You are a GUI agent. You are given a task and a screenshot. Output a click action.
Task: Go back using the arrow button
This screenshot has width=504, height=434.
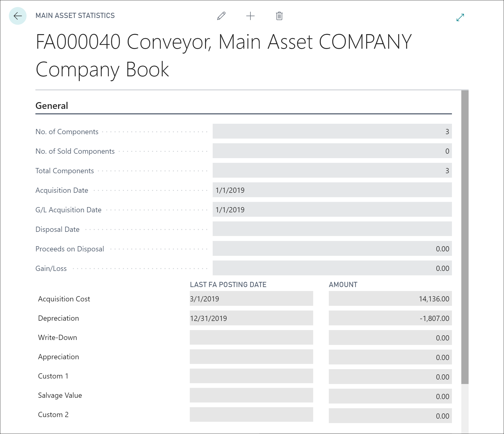click(x=18, y=16)
